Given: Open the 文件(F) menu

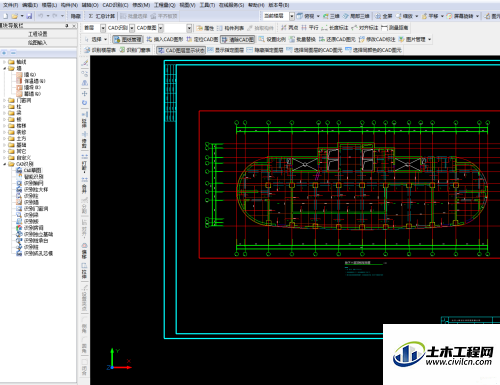Looking at the screenshot, I should (11, 5).
